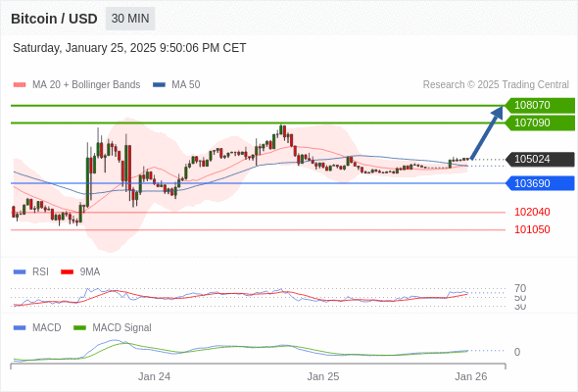Click the Jan 26 date axis label

471,376
